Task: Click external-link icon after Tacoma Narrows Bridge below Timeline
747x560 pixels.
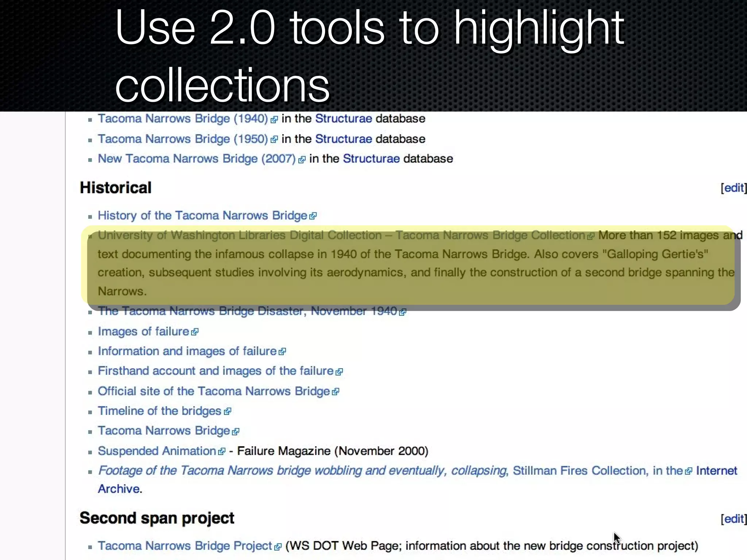Action: tap(236, 432)
